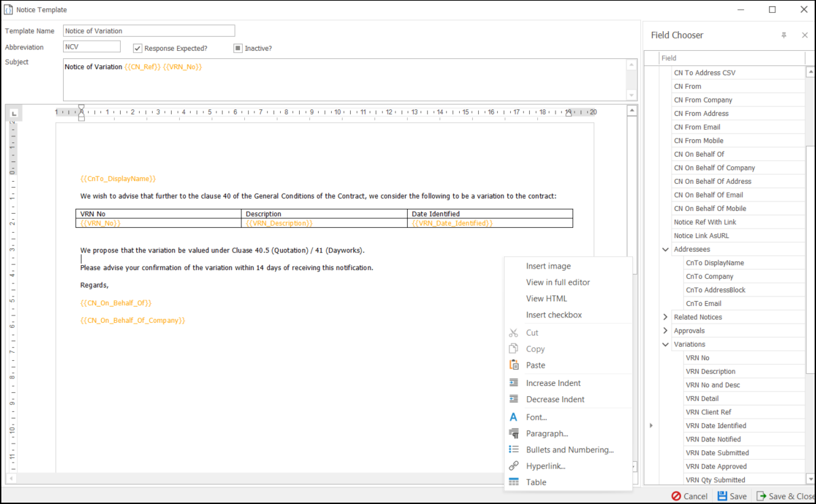Image resolution: width=816 pixels, height=504 pixels.
Task: Click the Hyperlink chain icon
Action: [x=513, y=466]
